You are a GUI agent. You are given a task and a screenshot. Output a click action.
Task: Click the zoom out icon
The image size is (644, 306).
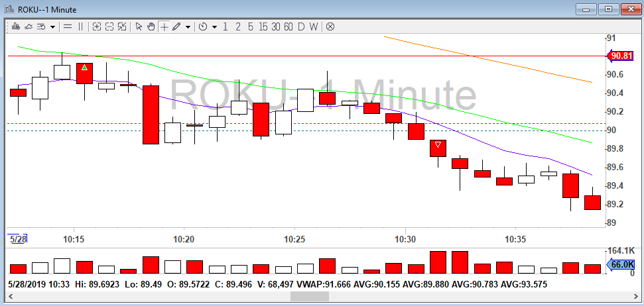coord(109,27)
